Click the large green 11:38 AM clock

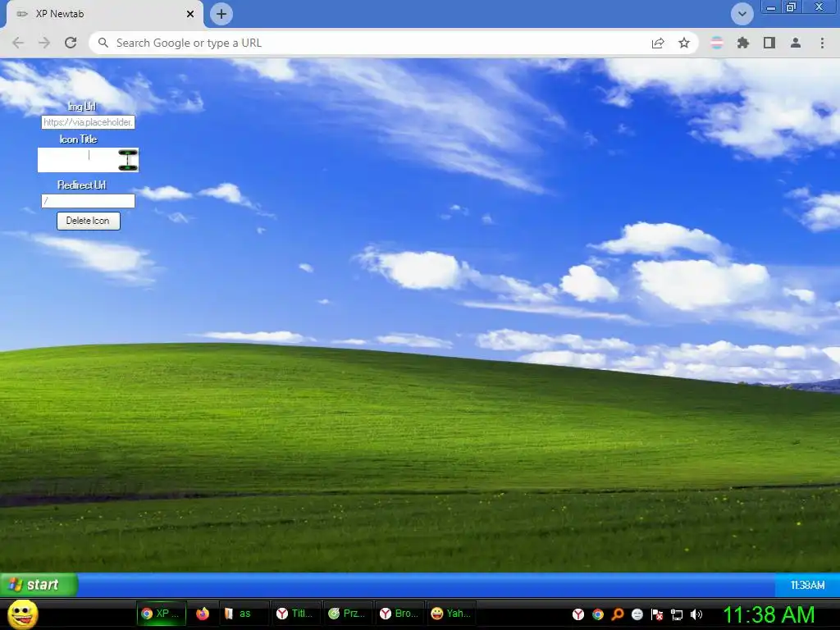[x=769, y=614]
